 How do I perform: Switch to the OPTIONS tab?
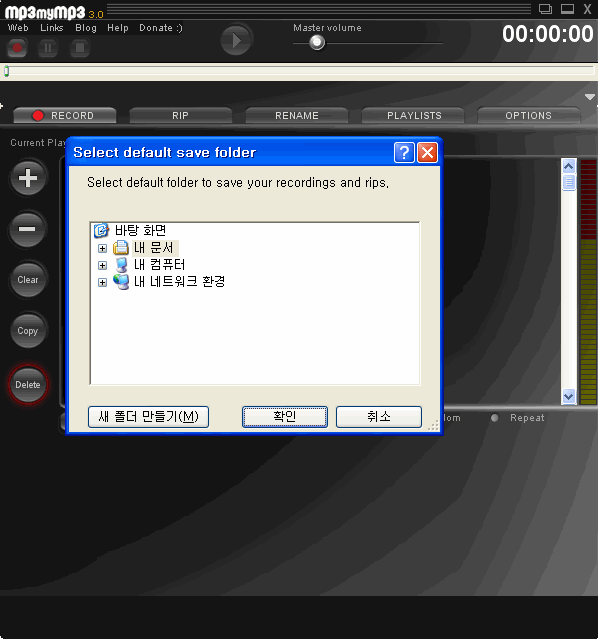529,115
